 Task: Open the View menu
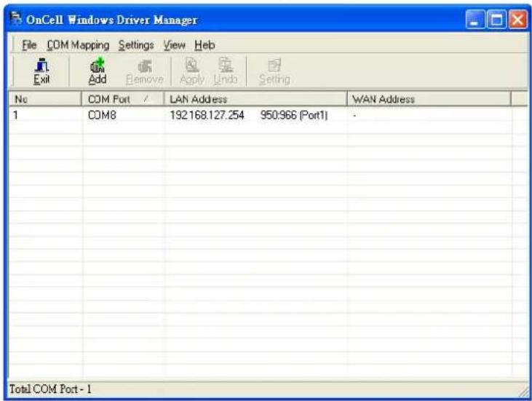tap(175, 45)
